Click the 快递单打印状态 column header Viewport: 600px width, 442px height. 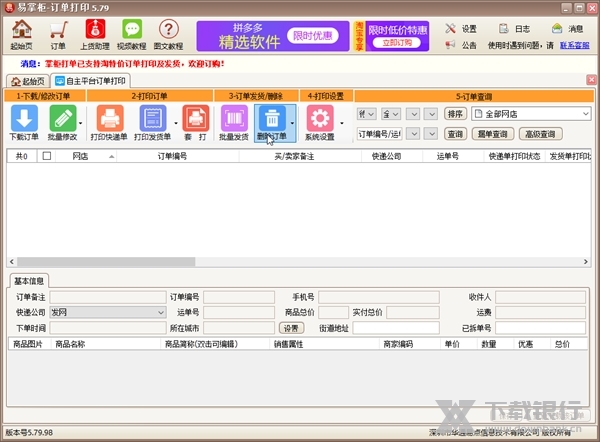tap(514, 156)
